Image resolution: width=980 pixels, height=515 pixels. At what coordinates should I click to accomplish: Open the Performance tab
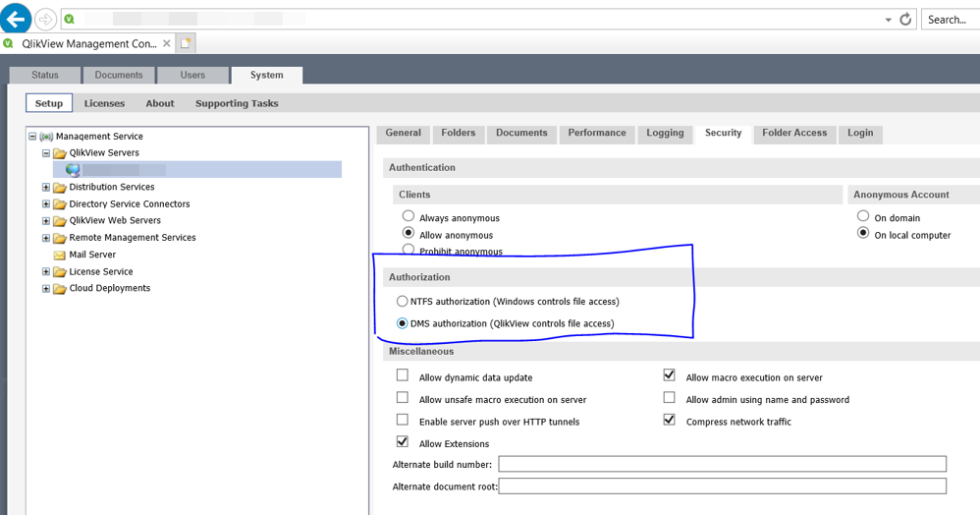tap(597, 133)
